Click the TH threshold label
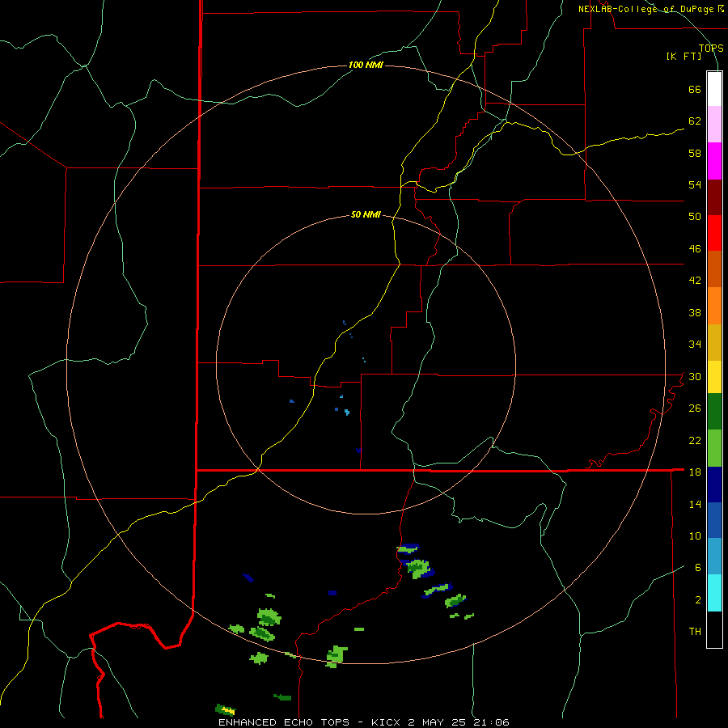The height and width of the screenshot is (728, 728). coord(695,632)
